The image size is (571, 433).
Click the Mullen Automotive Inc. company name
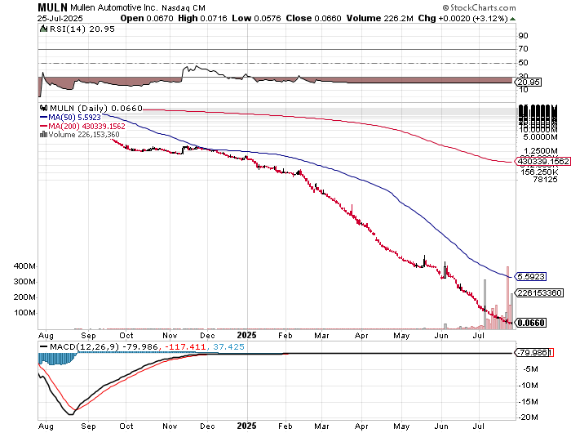(115, 8)
